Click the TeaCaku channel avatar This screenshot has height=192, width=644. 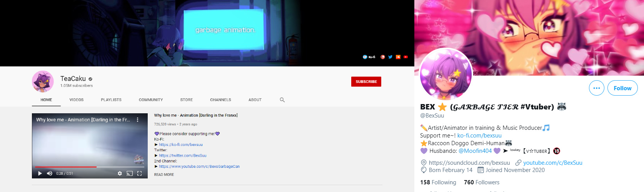pyautogui.click(x=43, y=81)
